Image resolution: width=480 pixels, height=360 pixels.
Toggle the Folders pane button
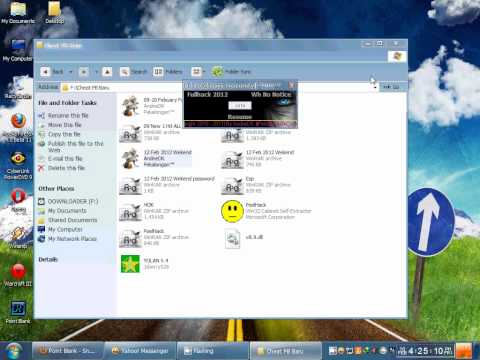[168, 72]
